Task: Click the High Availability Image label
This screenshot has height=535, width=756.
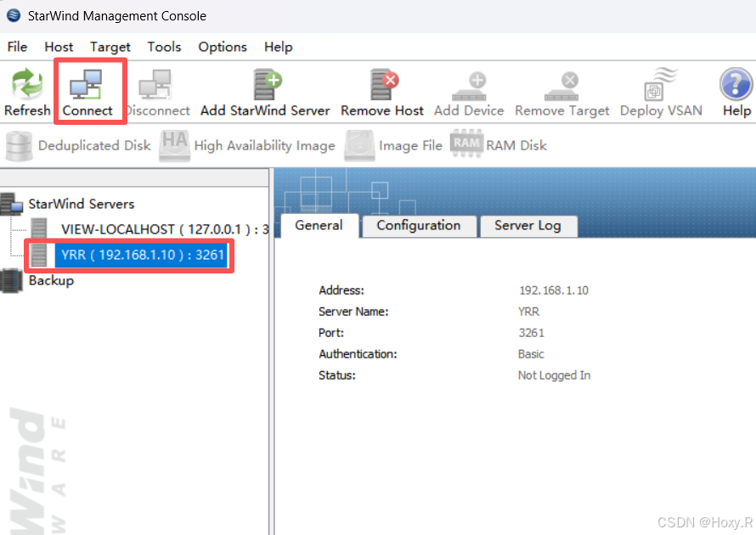Action: click(265, 145)
